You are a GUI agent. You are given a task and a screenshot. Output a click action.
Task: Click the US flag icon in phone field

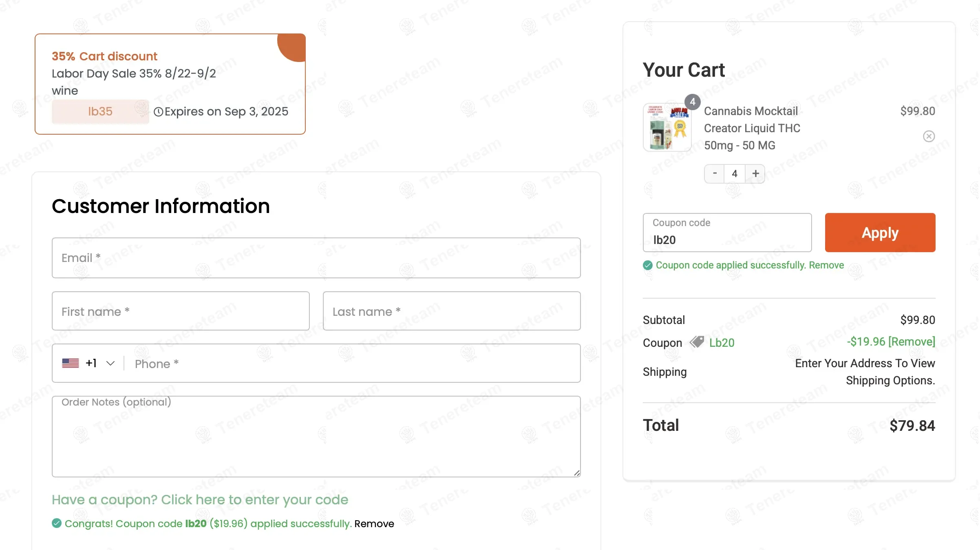tap(71, 363)
